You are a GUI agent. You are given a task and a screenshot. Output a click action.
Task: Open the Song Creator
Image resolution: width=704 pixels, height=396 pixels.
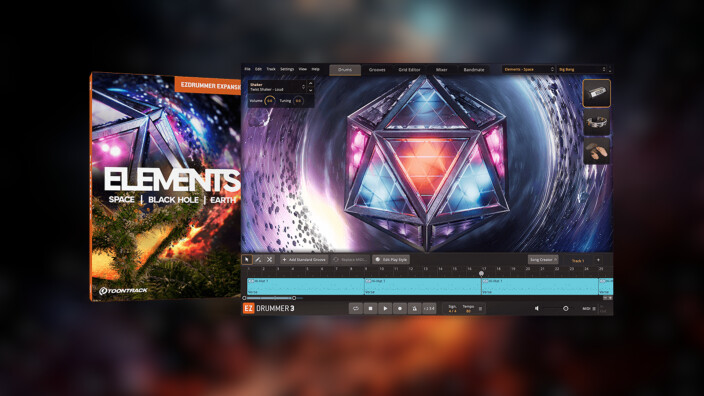click(x=543, y=260)
